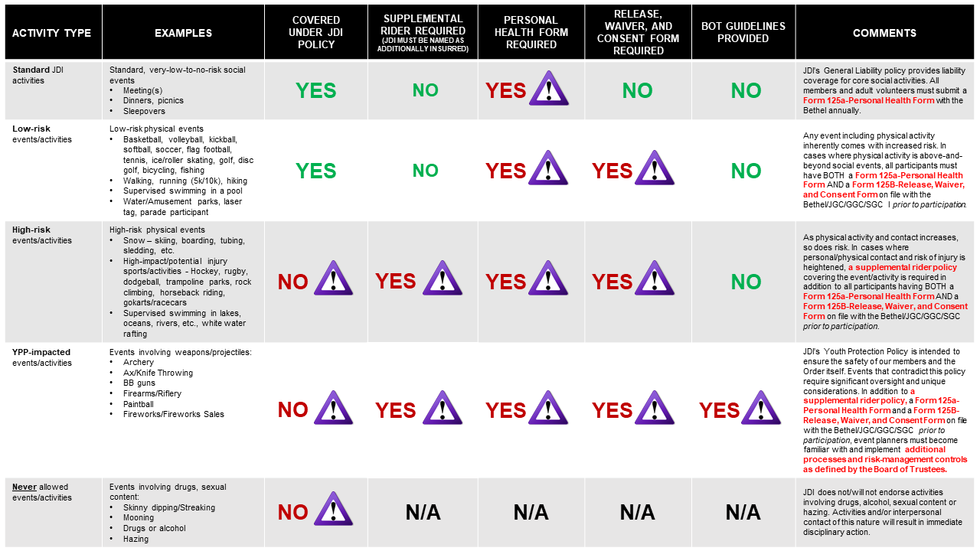Click YPP-impacted row BOT Guidelines warning icon
Viewport: 980px width, 551px height.
click(x=762, y=408)
